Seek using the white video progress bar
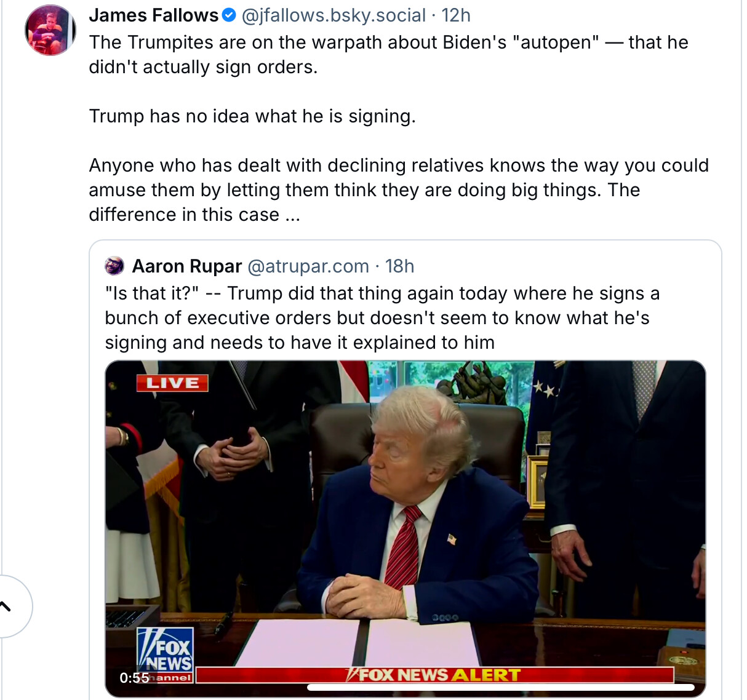Screen dimensions: 747x700 [501, 687]
